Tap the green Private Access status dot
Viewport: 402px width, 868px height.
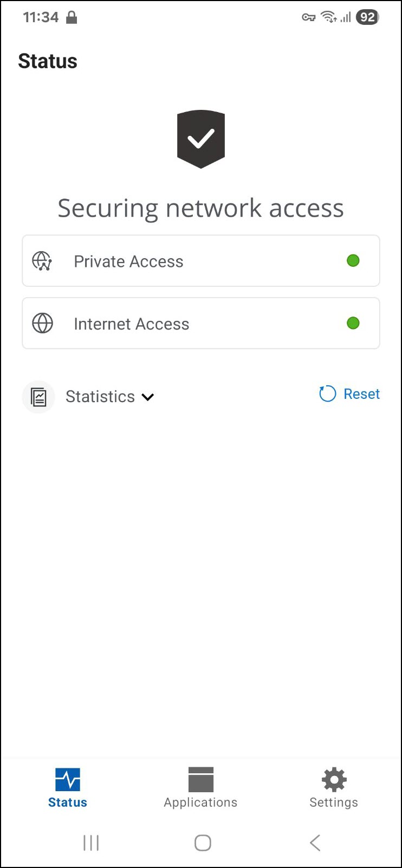coord(353,261)
